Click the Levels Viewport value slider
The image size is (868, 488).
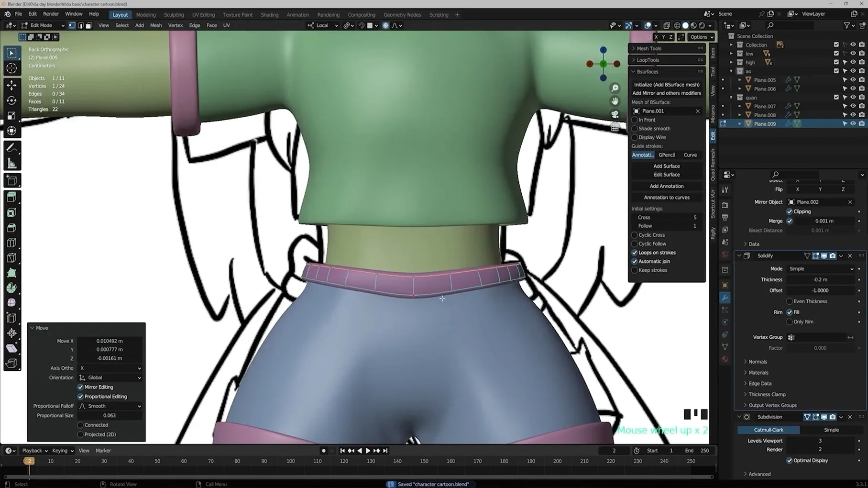pos(821,441)
